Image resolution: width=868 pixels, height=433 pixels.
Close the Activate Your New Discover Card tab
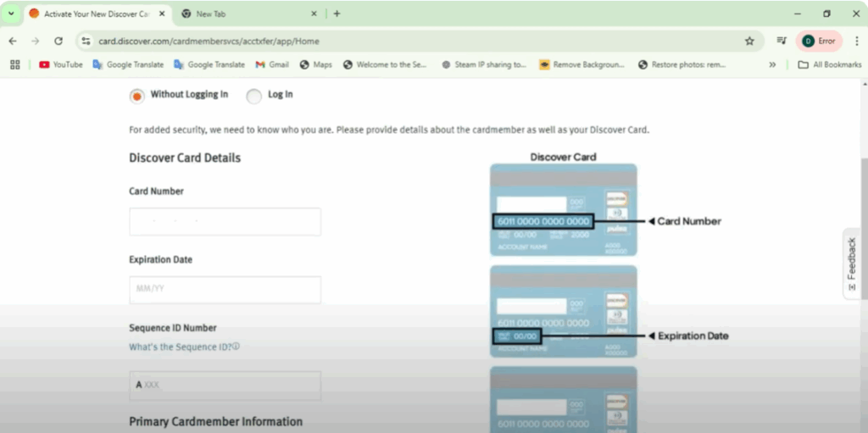click(x=162, y=14)
